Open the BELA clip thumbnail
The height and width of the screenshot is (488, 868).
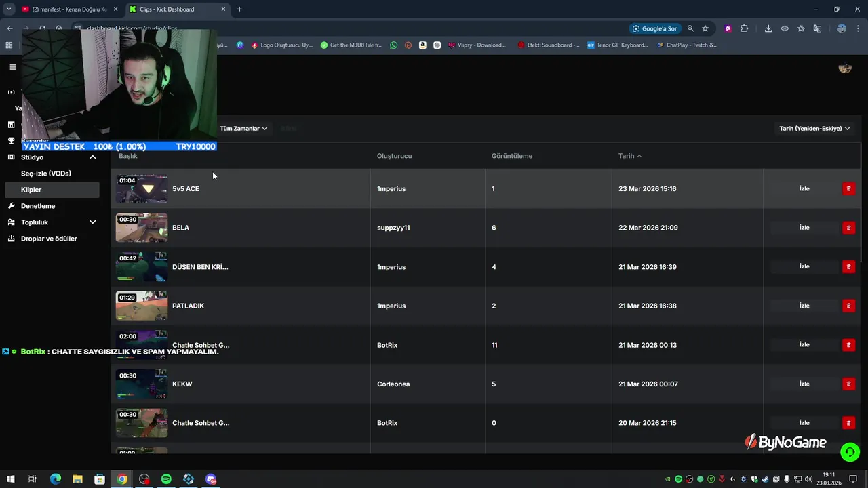coord(142,228)
